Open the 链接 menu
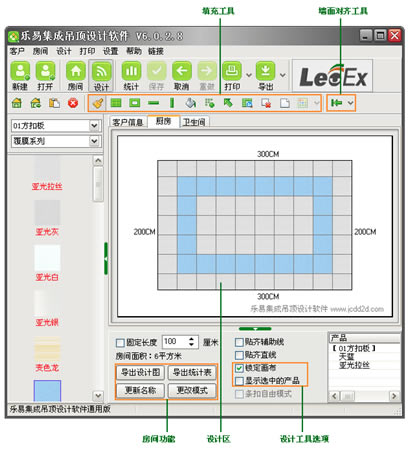The height and width of the screenshot is (450, 409). click(x=156, y=51)
